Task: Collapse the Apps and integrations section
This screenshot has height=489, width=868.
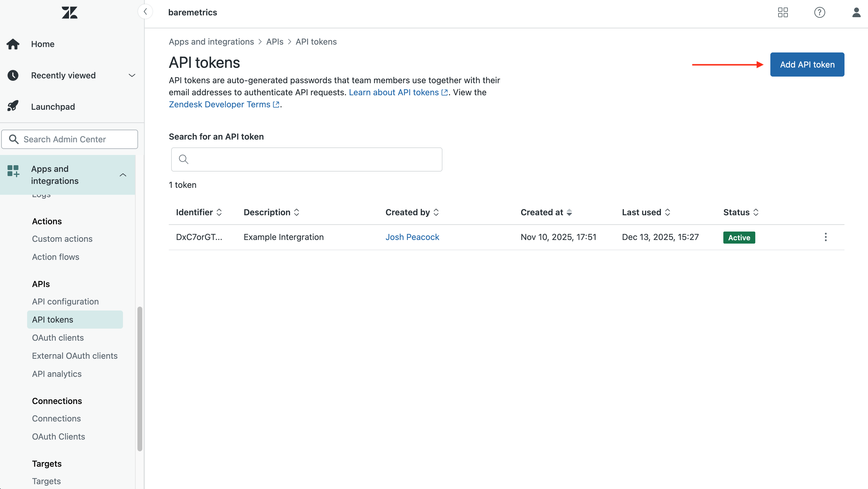Action: 123,175
